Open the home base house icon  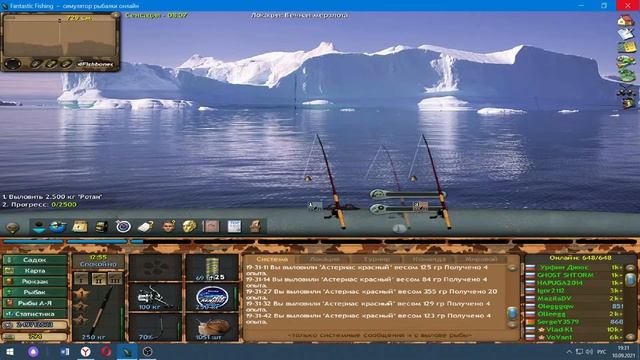coord(625,20)
